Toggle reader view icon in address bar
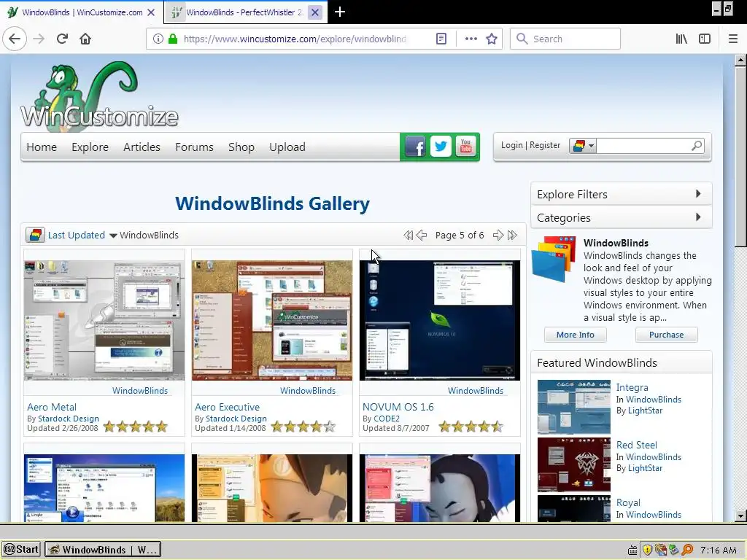The height and width of the screenshot is (560, 747). tap(441, 39)
